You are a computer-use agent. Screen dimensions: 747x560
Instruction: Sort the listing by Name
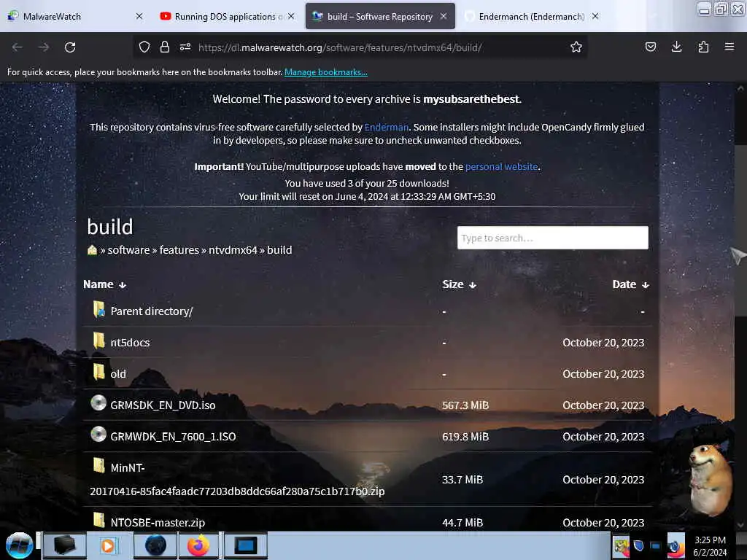(x=104, y=284)
